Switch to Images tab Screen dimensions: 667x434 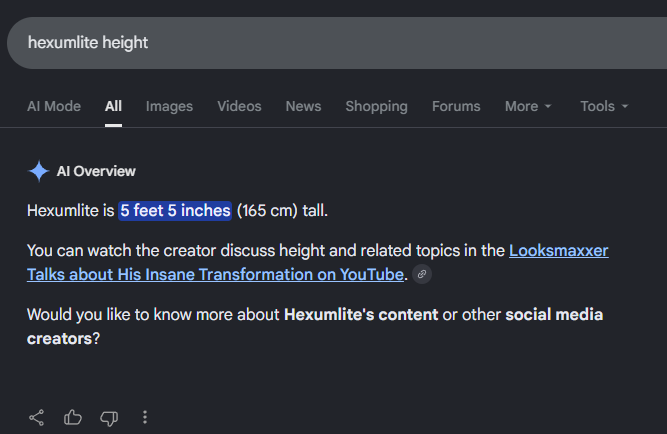[x=169, y=106]
